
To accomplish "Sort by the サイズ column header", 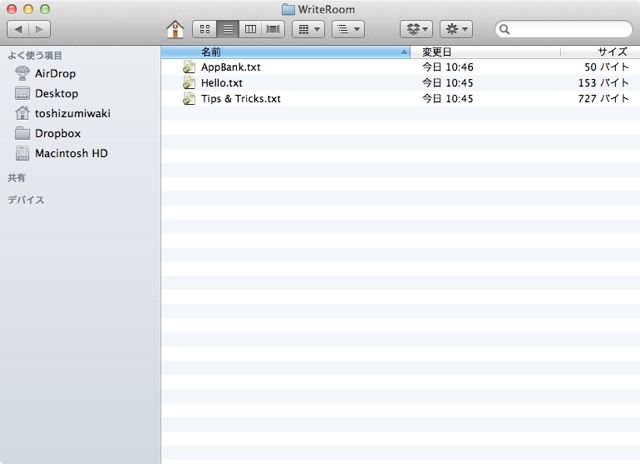I will pyautogui.click(x=600, y=52).
